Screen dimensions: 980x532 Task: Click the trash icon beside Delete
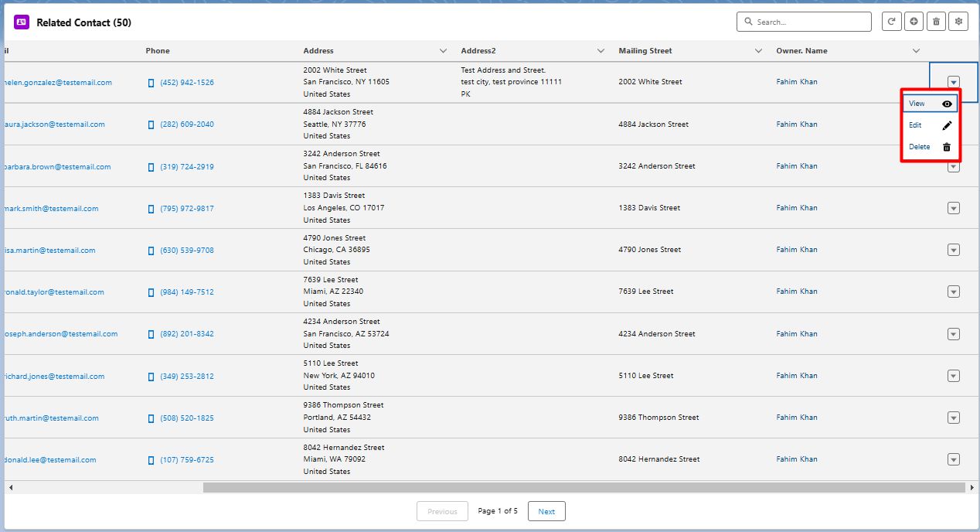[x=947, y=147]
